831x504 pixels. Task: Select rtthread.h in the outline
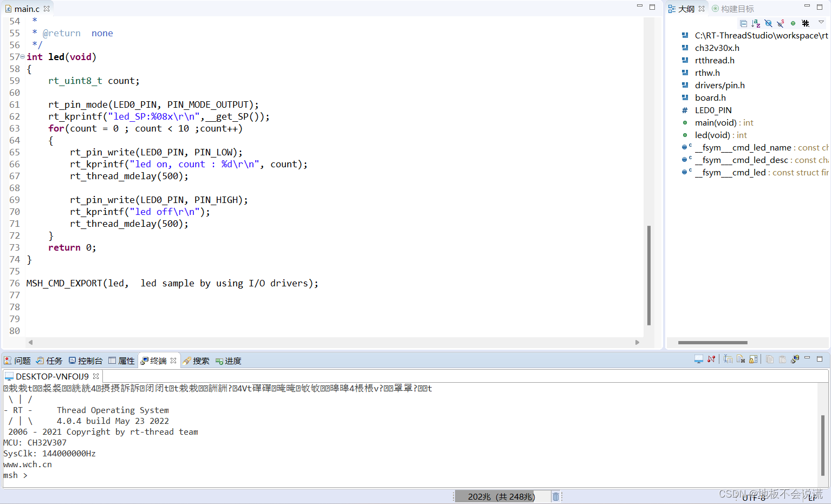(x=715, y=61)
